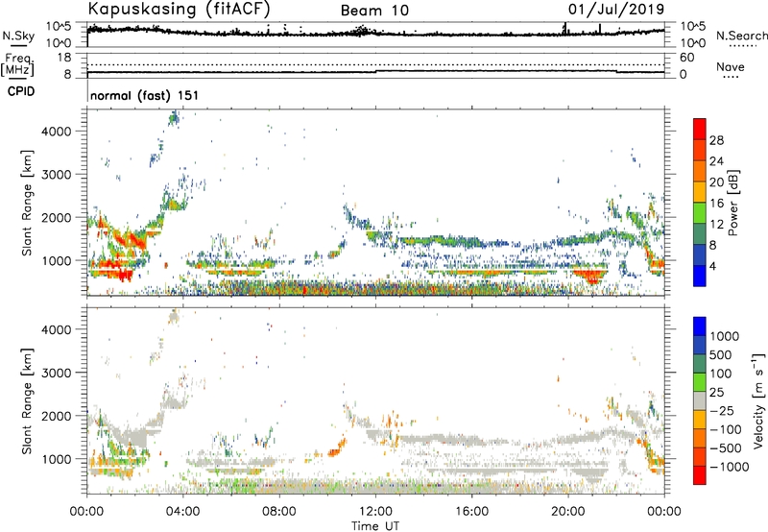Click the '60' Nave axis tick
Image resolution: width=768 pixels, height=532 pixels.
686,58
